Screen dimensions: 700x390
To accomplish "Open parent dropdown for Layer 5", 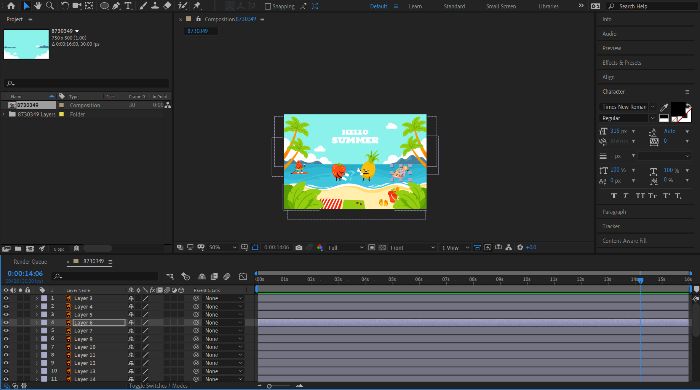I will coord(223,315).
